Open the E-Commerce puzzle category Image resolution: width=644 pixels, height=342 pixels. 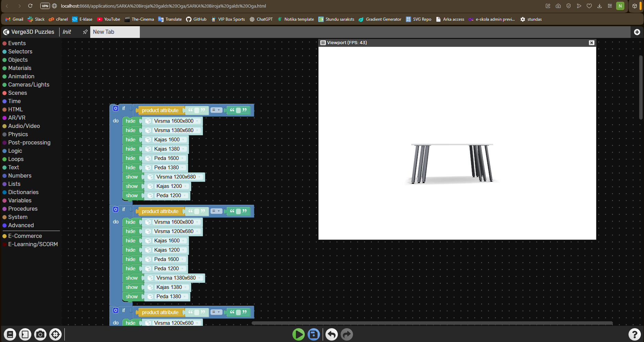click(25, 236)
